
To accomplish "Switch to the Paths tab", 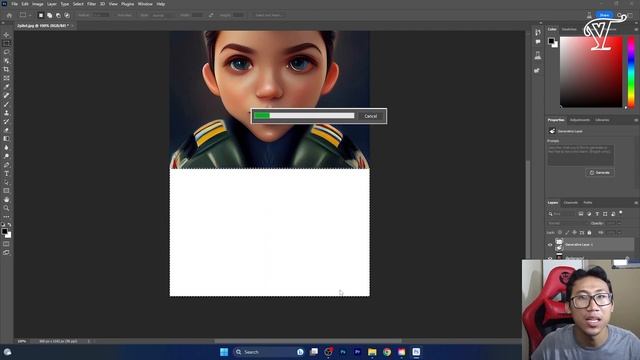I will (588, 202).
